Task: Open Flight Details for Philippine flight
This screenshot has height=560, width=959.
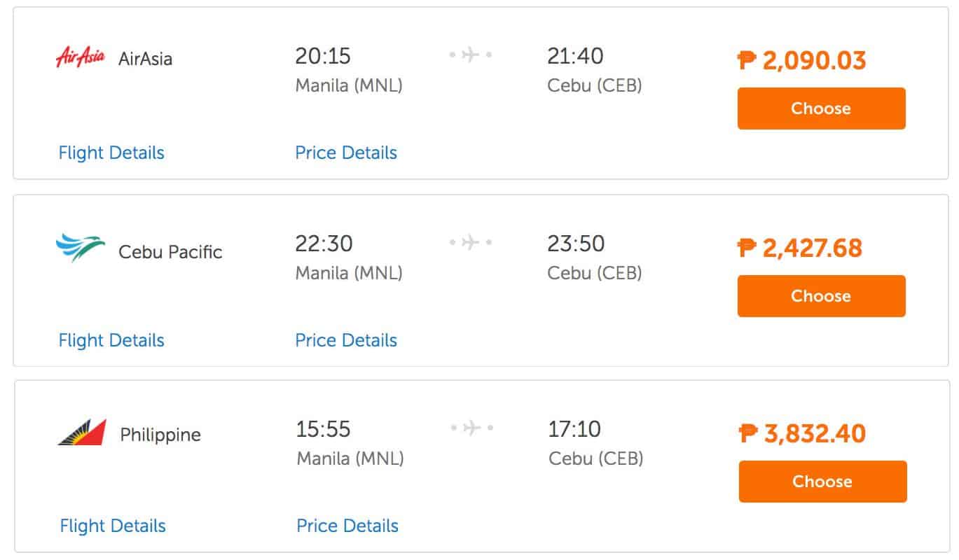Action: (113, 526)
